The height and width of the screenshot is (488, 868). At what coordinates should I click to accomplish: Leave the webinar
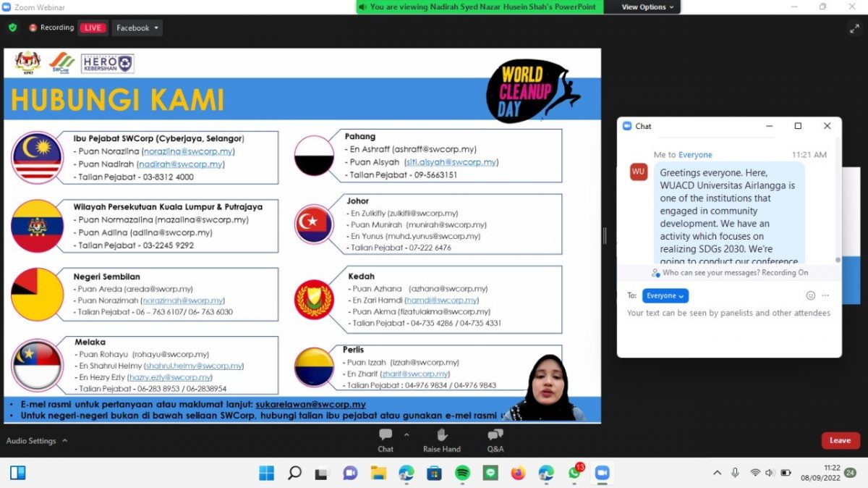click(840, 440)
